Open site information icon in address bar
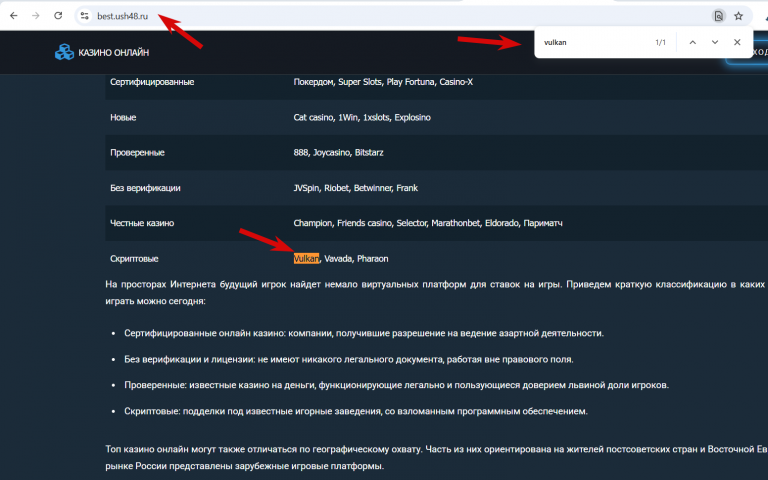The height and width of the screenshot is (480, 768). tap(85, 16)
